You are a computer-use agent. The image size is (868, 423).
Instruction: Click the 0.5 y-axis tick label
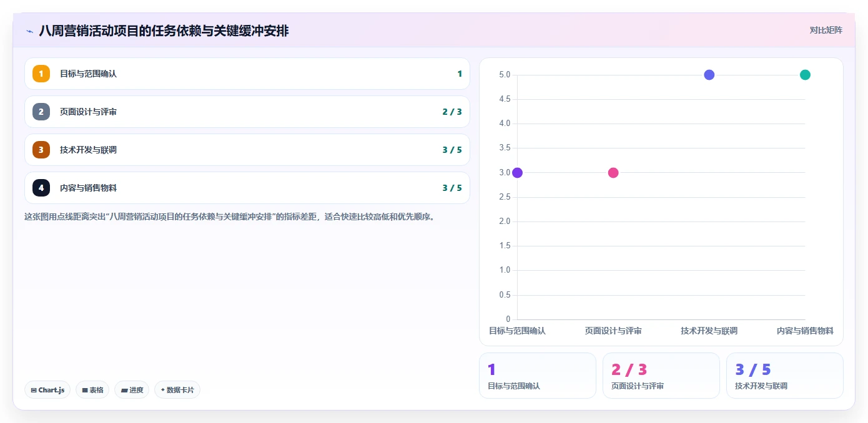[505, 295]
